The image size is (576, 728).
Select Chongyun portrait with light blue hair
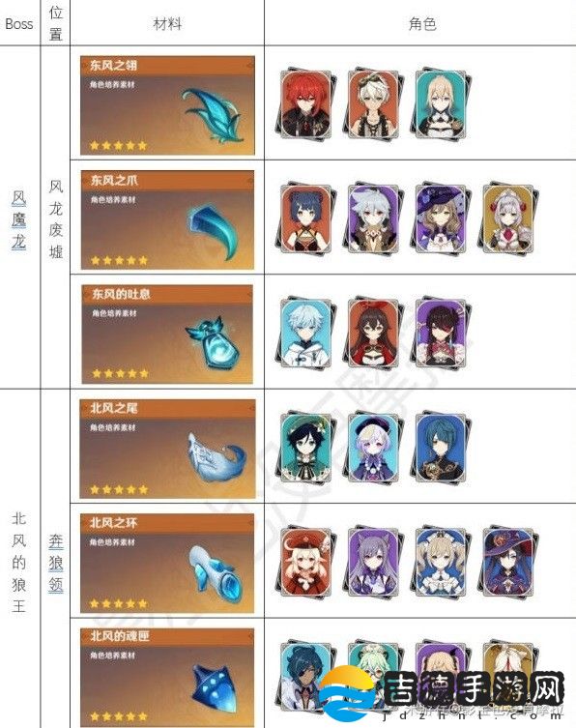click(306, 333)
